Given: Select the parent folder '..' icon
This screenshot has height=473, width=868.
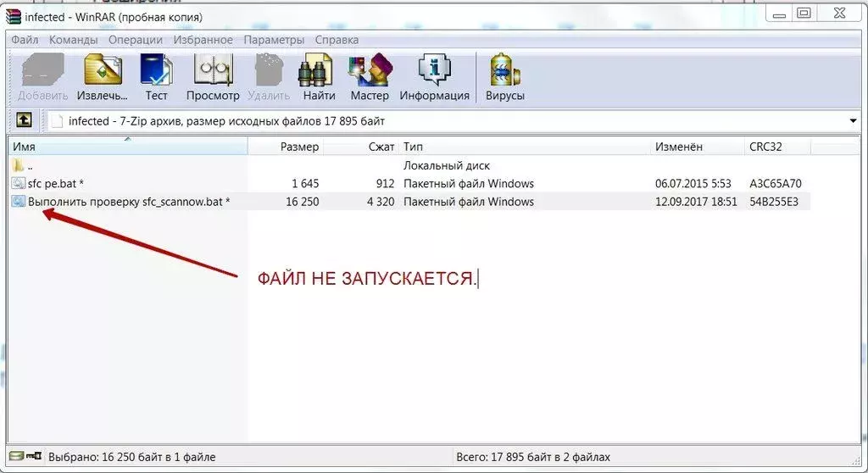Looking at the screenshot, I should click(19, 165).
